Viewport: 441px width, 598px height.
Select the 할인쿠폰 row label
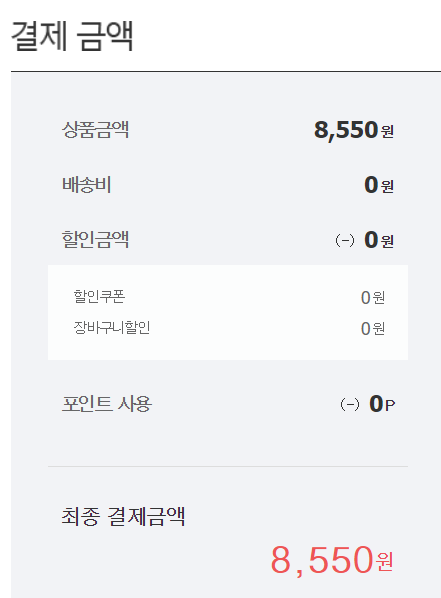pos(99,296)
